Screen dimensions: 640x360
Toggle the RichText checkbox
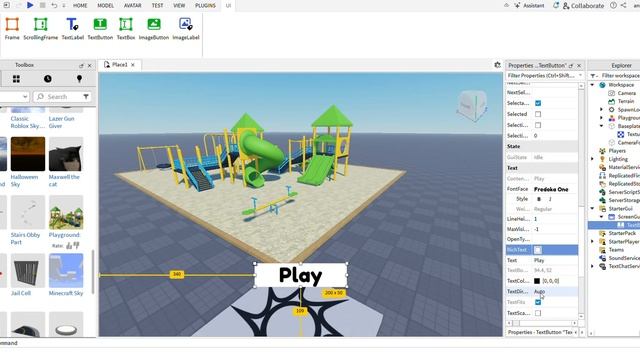click(x=538, y=250)
